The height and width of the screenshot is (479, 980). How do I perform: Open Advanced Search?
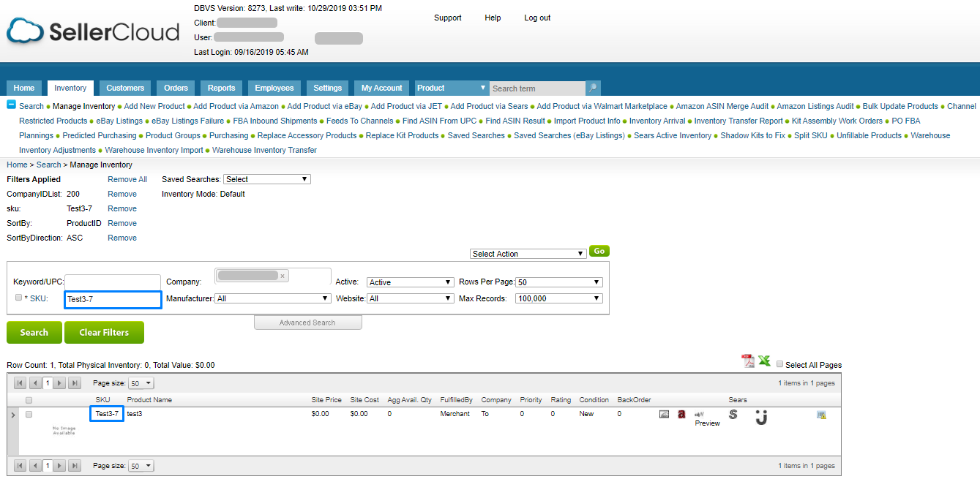307,323
